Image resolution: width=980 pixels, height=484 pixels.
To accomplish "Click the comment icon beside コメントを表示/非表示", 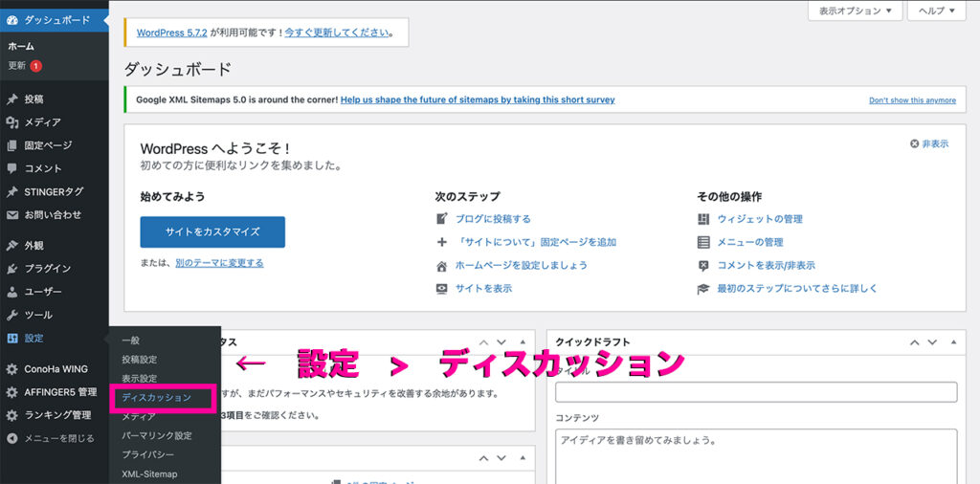I will [x=703, y=265].
